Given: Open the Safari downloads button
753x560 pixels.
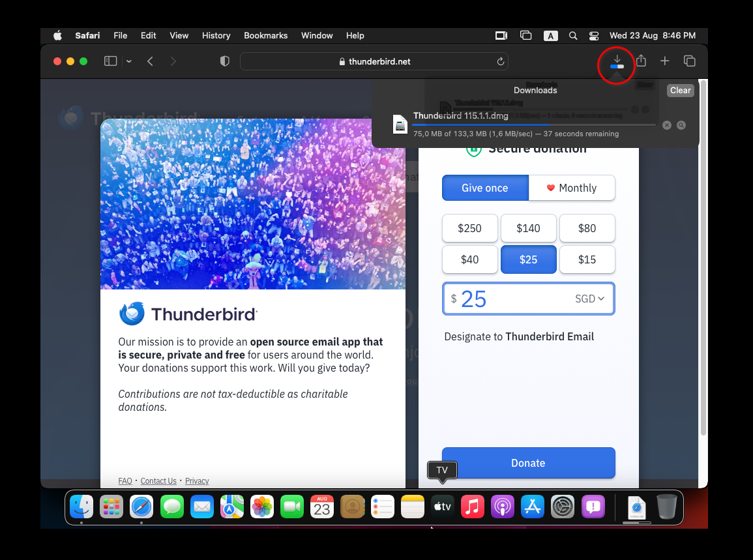Looking at the screenshot, I should point(617,61).
